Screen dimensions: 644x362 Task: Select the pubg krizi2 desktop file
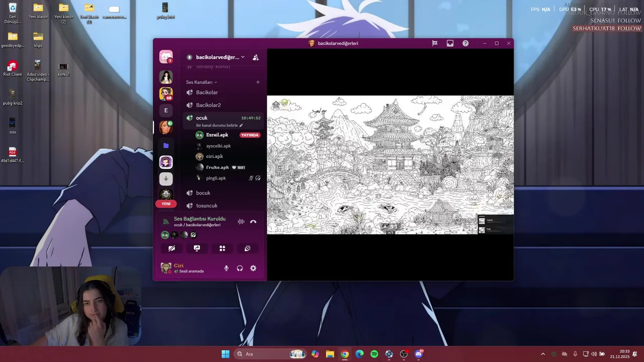[13, 98]
